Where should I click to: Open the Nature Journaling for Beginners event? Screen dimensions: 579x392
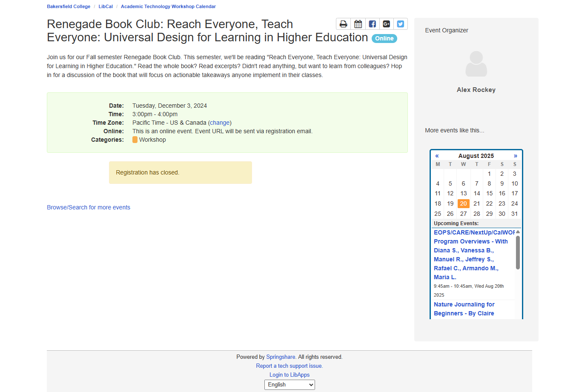(x=464, y=309)
